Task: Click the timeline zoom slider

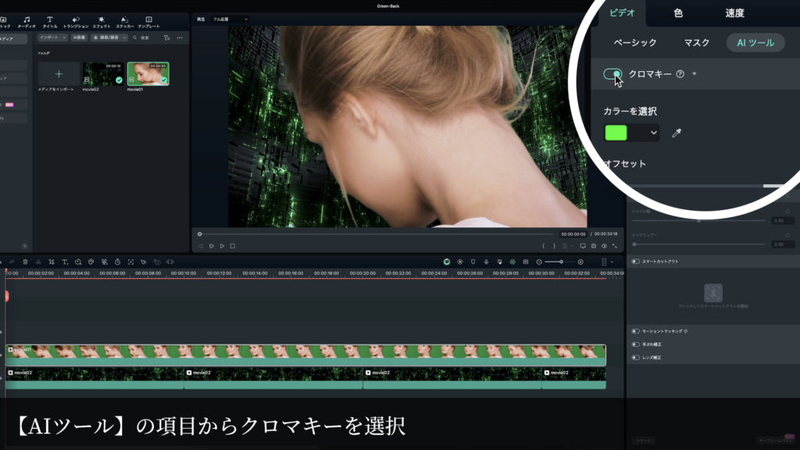Action: [561, 262]
